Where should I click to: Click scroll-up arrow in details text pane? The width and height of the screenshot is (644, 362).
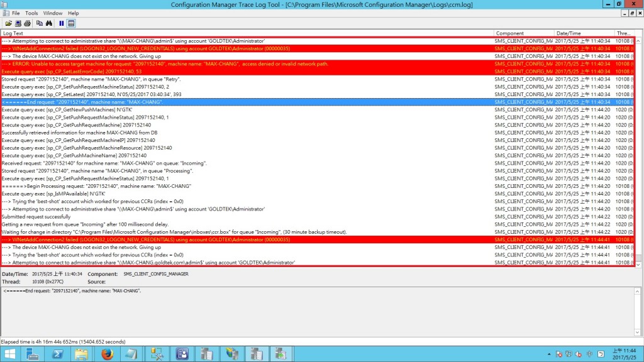[x=637, y=292]
